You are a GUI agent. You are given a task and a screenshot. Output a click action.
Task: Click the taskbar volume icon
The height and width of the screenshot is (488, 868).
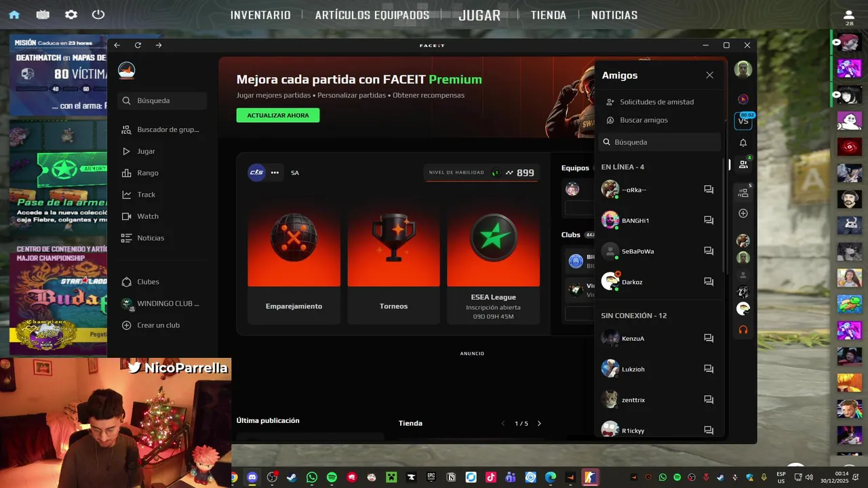[x=809, y=477]
